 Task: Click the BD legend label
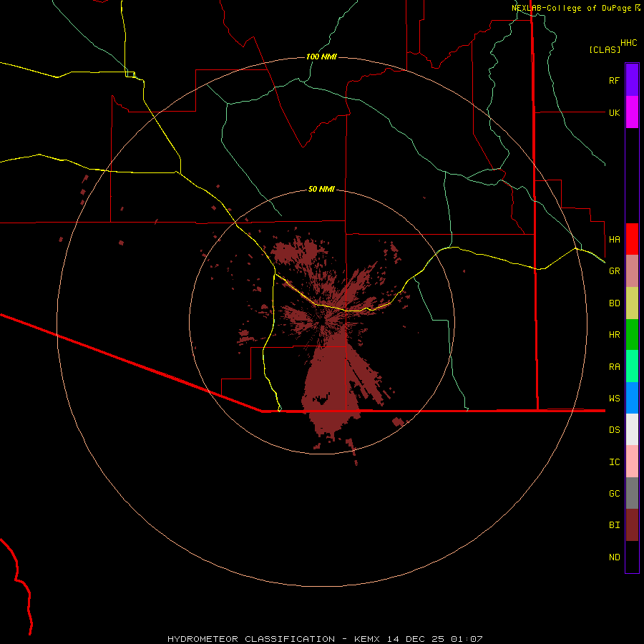pos(614,303)
